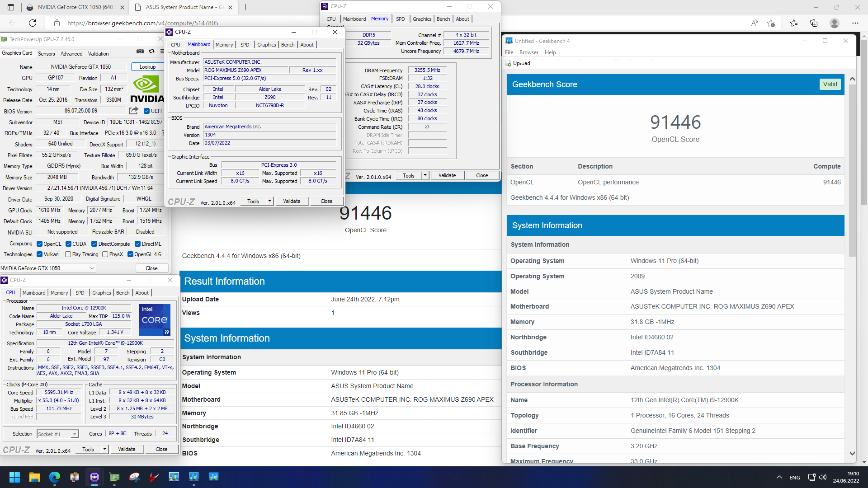Screen dimensions: 868x488
Task: Open the Validation tab in GPU-Z
Action: 98,53
